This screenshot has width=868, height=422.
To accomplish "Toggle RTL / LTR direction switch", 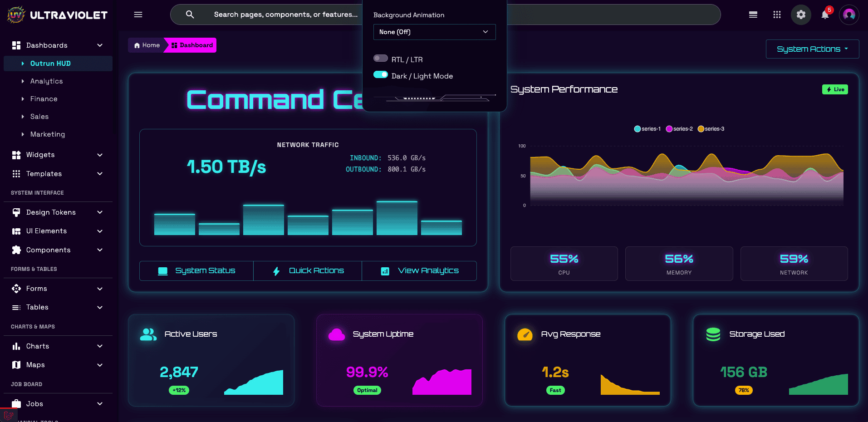I will [380, 58].
